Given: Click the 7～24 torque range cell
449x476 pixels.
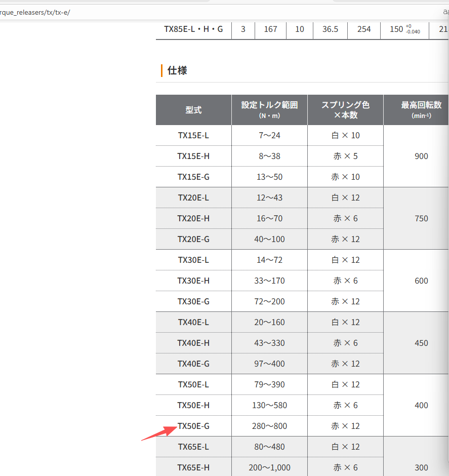Looking at the screenshot, I should click(269, 136).
